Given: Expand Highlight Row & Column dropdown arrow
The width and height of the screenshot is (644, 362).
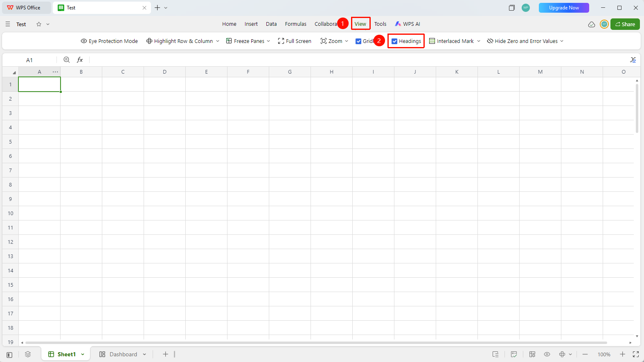Looking at the screenshot, I should [218, 41].
